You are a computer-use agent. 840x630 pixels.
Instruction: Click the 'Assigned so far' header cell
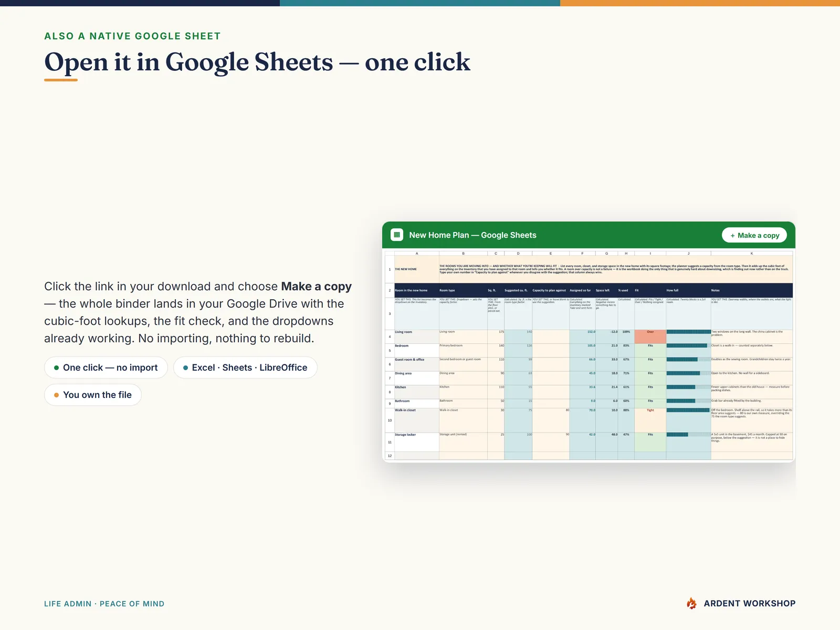[582, 290]
